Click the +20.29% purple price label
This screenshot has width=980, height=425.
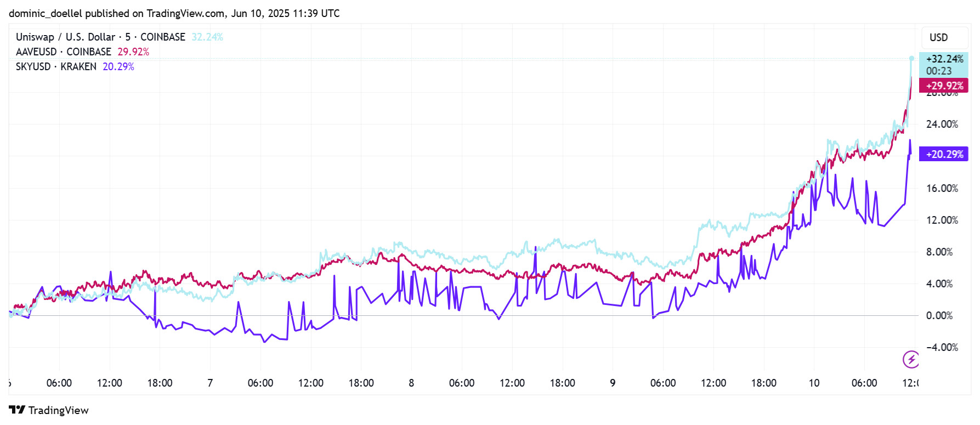click(x=944, y=154)
